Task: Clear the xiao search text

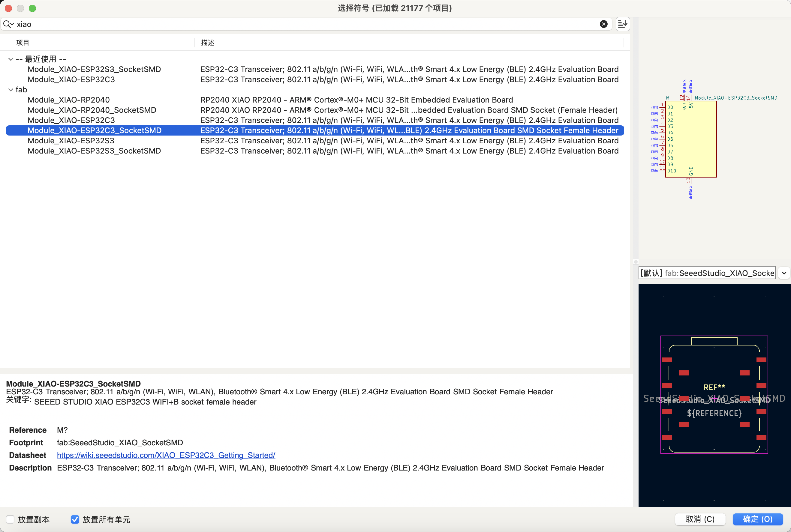Action: (x=603, y=24)
